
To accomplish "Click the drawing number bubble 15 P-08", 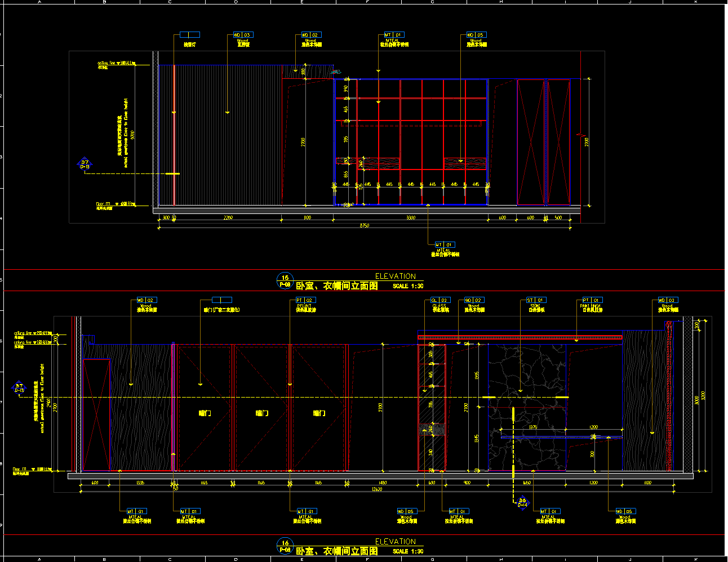I will click(285, 280).
